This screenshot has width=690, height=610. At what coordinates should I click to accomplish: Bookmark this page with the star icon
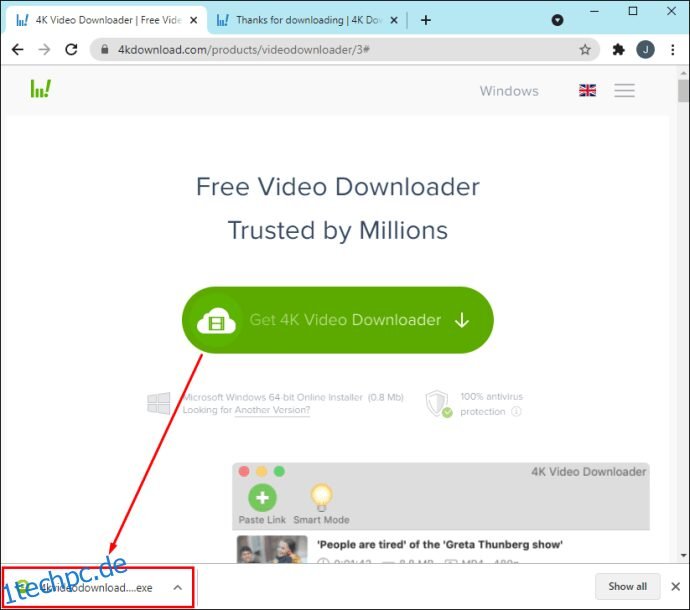[585, 50]
